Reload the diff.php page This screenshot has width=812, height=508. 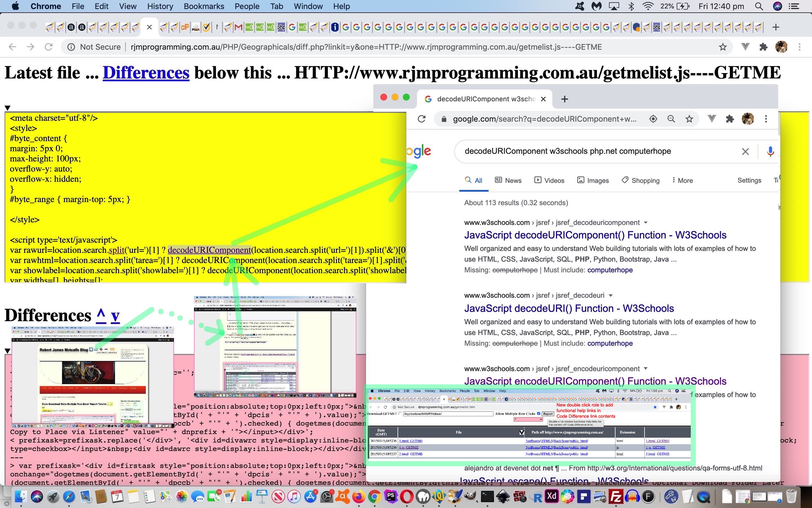pyautogui.click(x=49, y=47)
